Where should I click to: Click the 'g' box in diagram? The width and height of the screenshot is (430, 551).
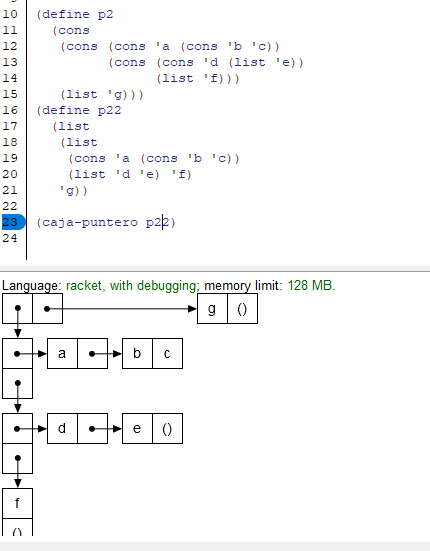pos(212,309)
